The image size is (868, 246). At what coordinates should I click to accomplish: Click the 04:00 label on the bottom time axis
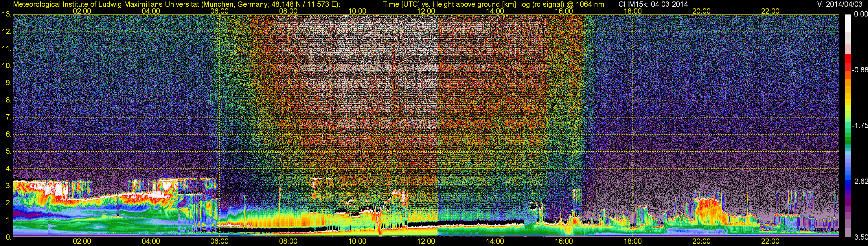coord(151,241)
